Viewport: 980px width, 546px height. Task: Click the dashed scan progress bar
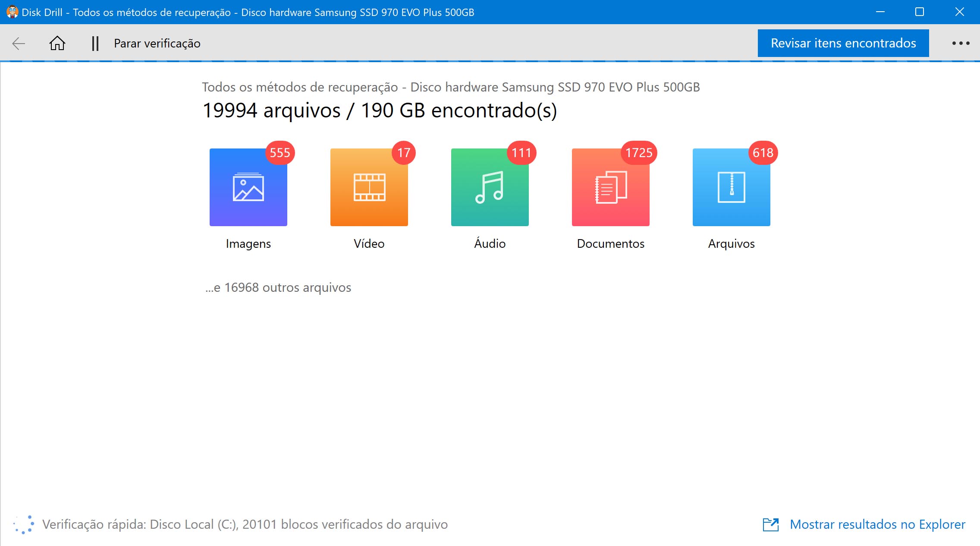click(490, 61)
